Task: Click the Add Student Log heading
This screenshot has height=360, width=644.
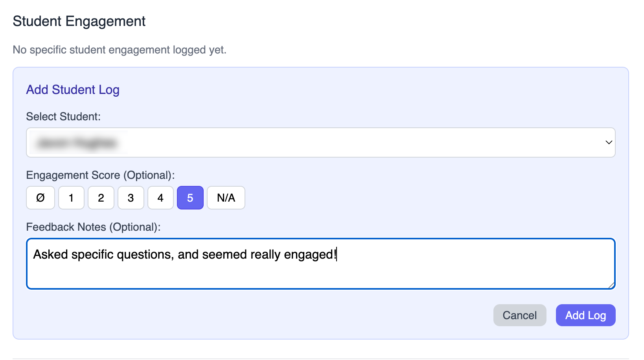Action: click(x=73, y=90)
